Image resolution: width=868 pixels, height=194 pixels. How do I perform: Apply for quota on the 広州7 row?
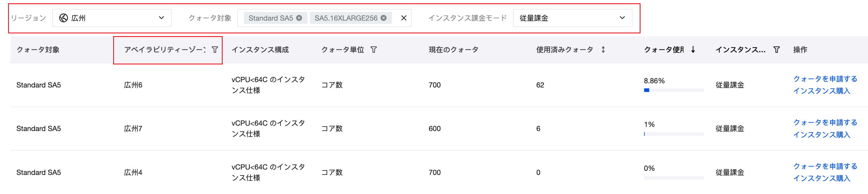click(825, 122)
